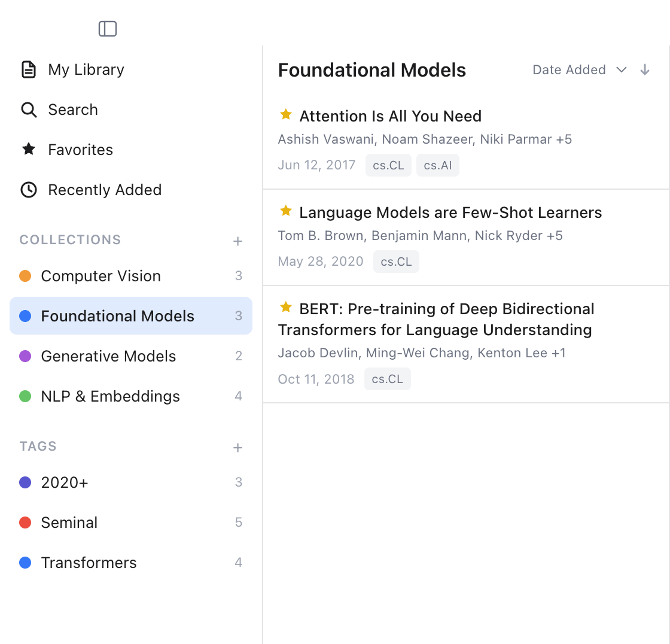Open the Transformers tag

tap(89, 563)
